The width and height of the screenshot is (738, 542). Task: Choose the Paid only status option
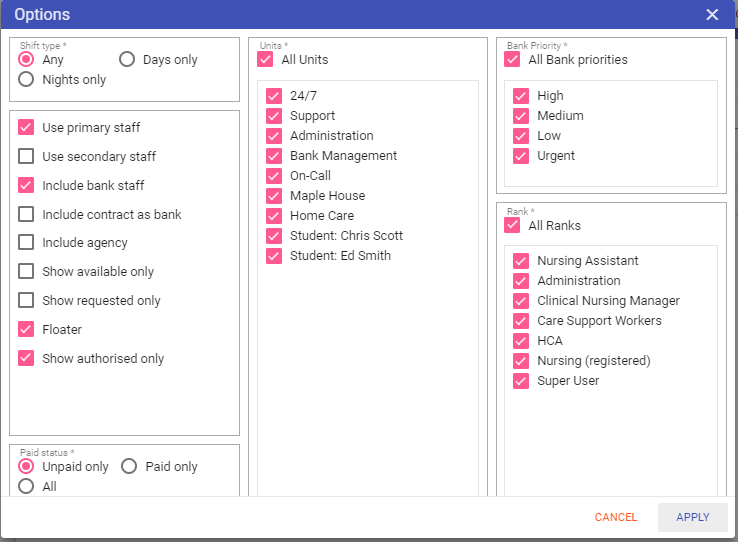[129, 467]
